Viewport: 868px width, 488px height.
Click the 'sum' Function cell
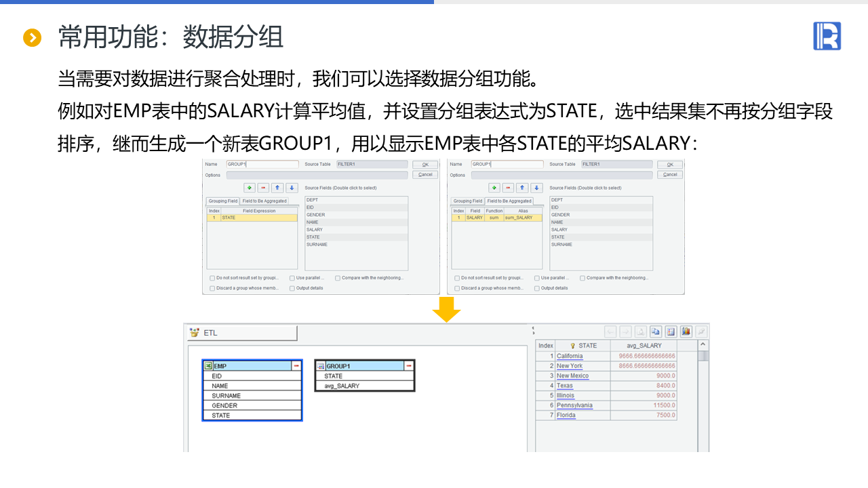494,218
